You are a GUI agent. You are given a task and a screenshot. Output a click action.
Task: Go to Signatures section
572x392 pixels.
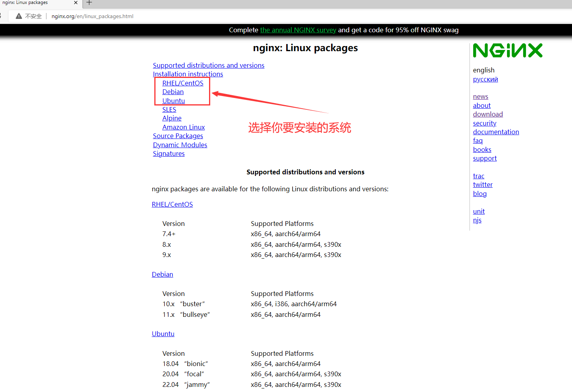(168, 153)
